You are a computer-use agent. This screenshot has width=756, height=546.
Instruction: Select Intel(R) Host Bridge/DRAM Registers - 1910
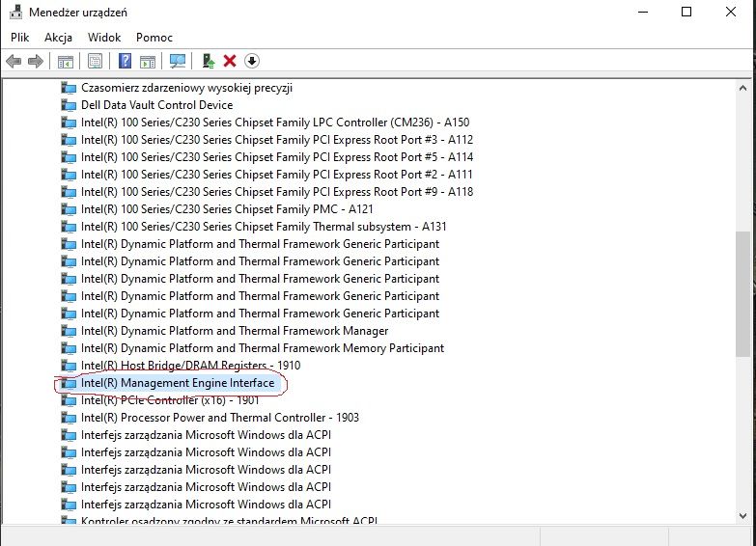pyautogui.click(x=190, y=366)
